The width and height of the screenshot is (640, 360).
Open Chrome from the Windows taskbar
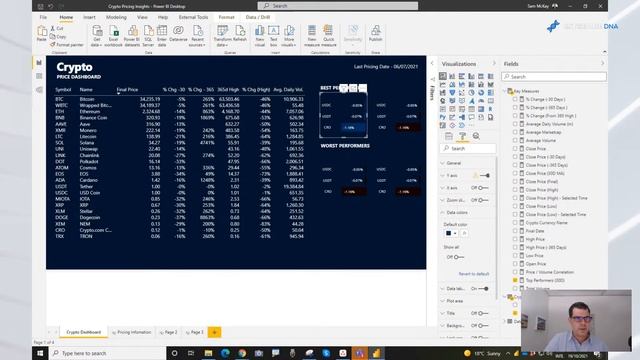click(242, 353)
